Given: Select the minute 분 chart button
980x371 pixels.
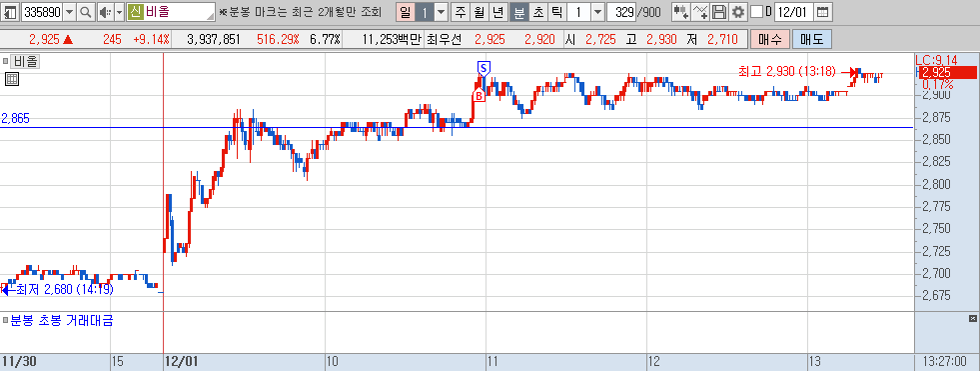Looking at the screenshot, I should (x=518, y=11).
